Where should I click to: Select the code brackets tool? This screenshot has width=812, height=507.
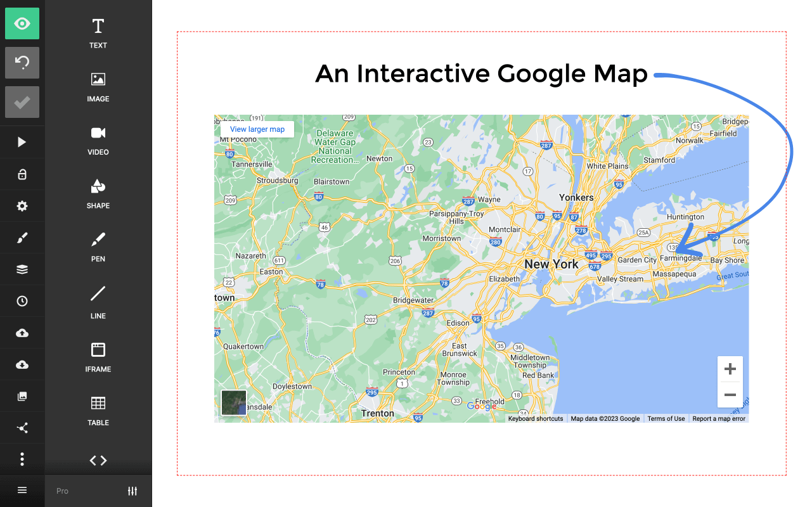[98, 461]
